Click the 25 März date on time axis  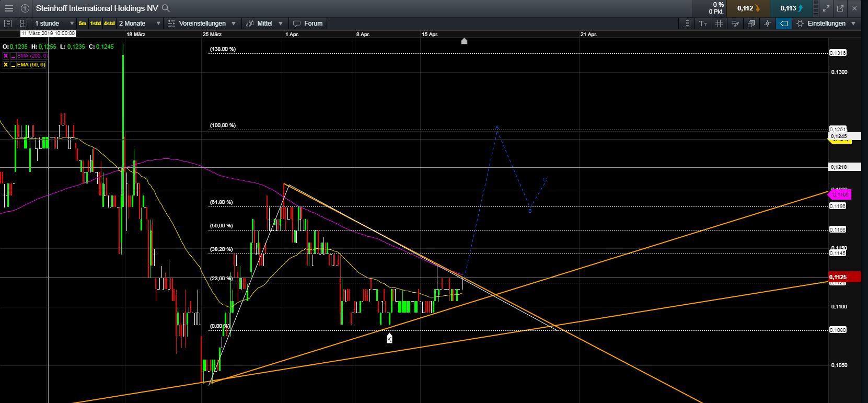[212, 34]
